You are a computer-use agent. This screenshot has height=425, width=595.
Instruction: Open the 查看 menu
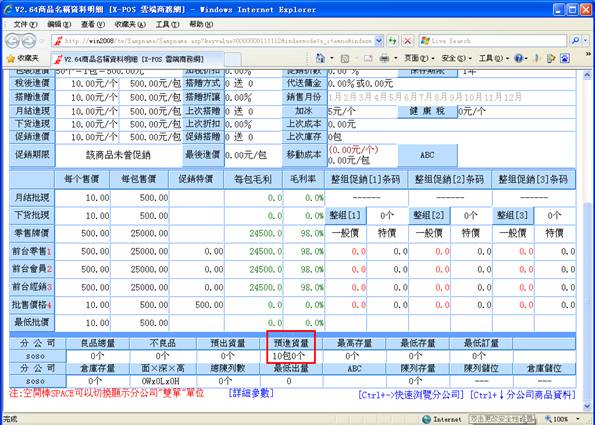pos(93,24)
